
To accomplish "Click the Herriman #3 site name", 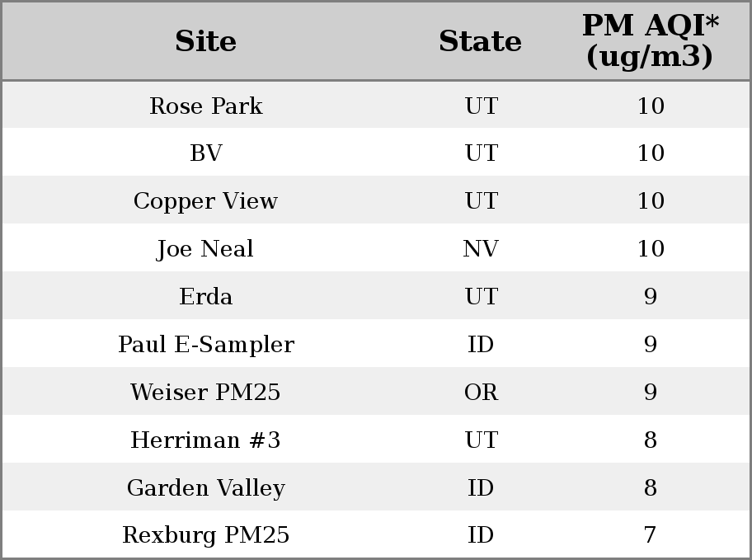I will pyautogui.click(x=205, y=440).
